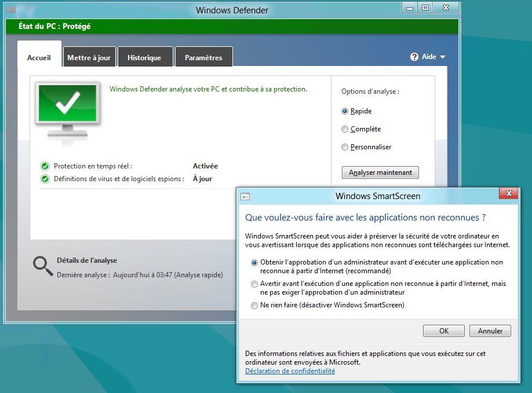The width and height of the screenshot is (532, 393).
Task: Click the 'Détails de l'analyse' heading
Action: tap(87, 260)
